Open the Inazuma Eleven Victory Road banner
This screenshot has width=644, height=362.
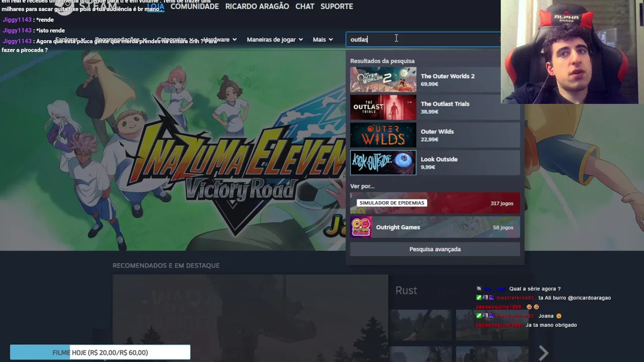(173, 151)
